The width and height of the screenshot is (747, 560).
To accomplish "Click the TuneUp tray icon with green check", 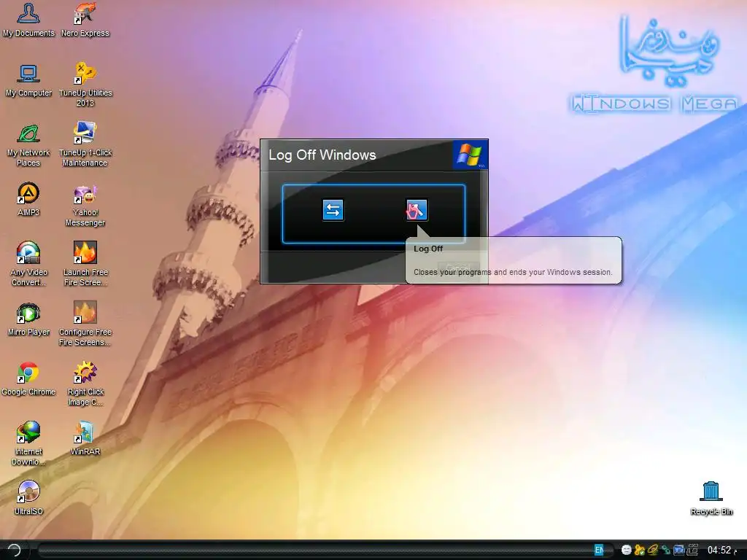I will pos(639,550).
